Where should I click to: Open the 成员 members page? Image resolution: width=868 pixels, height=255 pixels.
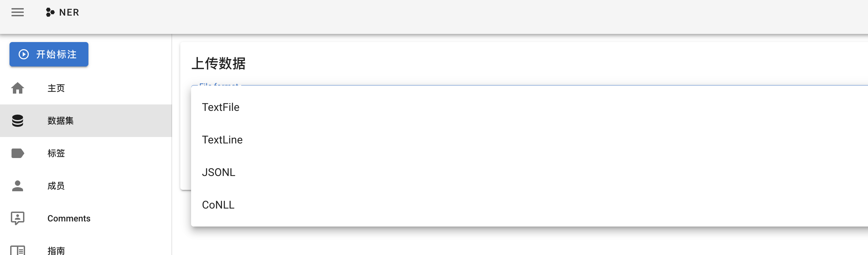point(56,186)
